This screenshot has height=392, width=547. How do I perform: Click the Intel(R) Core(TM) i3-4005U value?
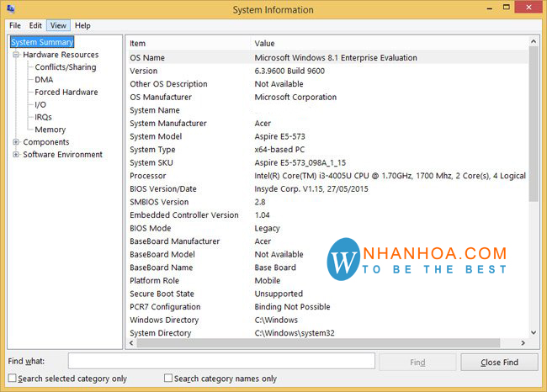pos(390,176)
